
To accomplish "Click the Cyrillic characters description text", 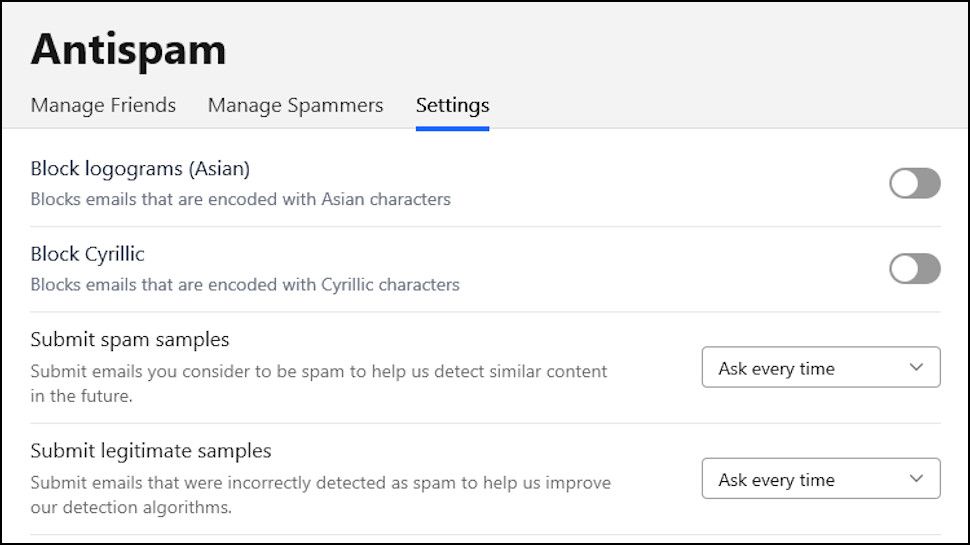I will pos(245,284).
